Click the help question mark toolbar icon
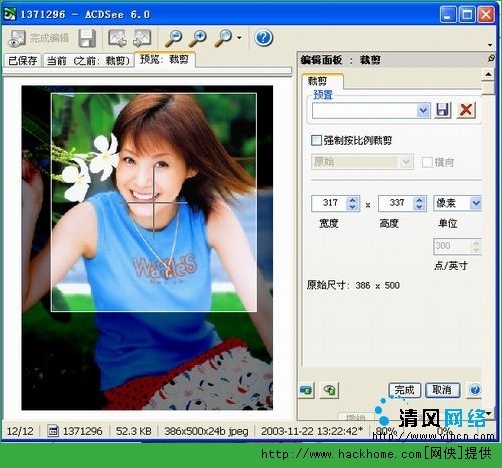This screenshot has width=502, height=468. (264, 38)
